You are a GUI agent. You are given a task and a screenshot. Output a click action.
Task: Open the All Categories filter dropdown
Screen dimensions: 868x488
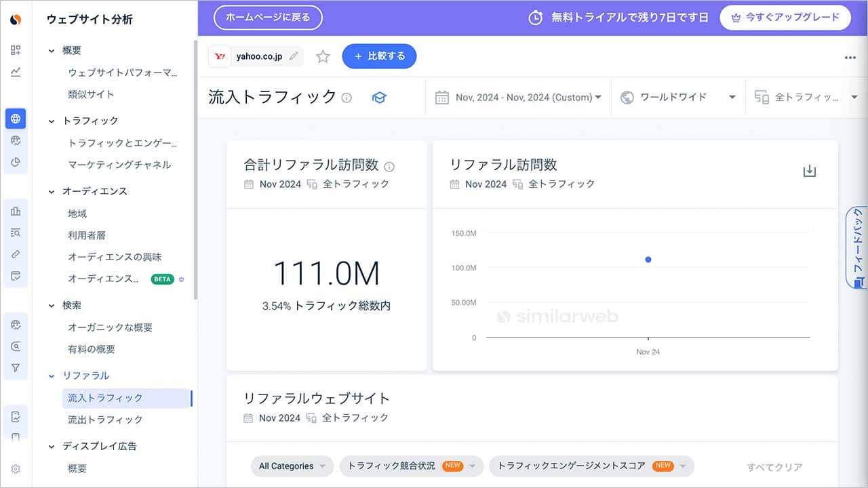tap(292, 466)
